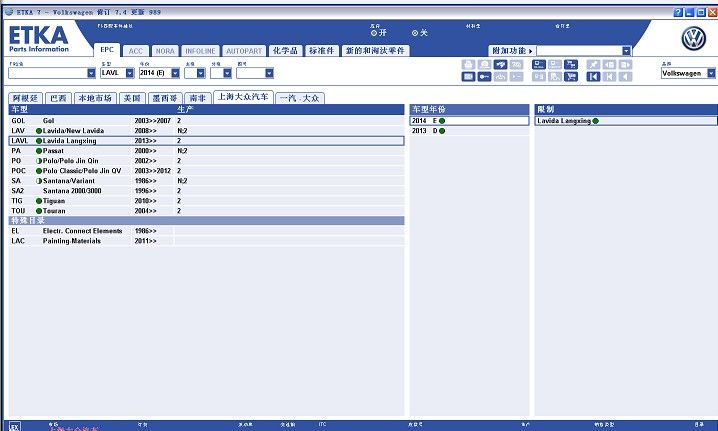Select the 巴西 market tab

58,98
